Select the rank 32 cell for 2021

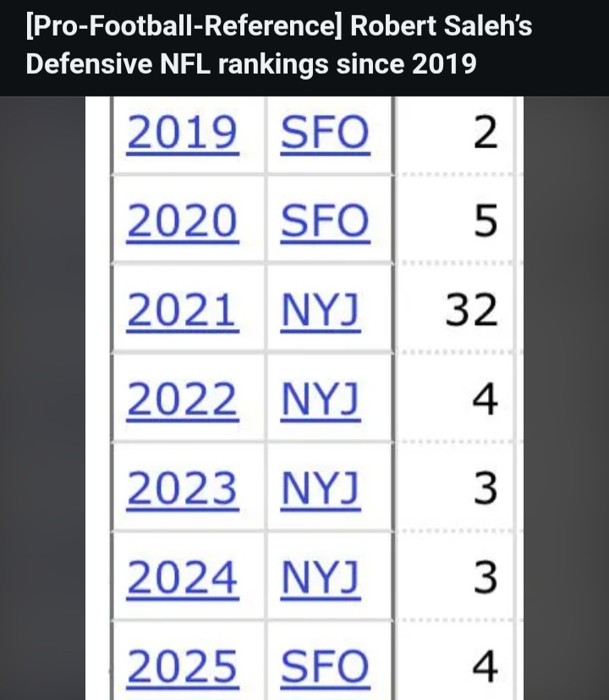coord(454,309)
